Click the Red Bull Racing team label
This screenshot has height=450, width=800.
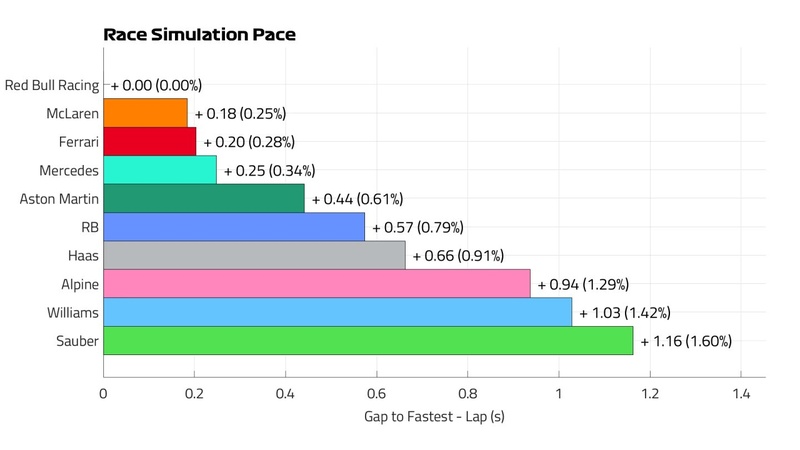point(51,86)
